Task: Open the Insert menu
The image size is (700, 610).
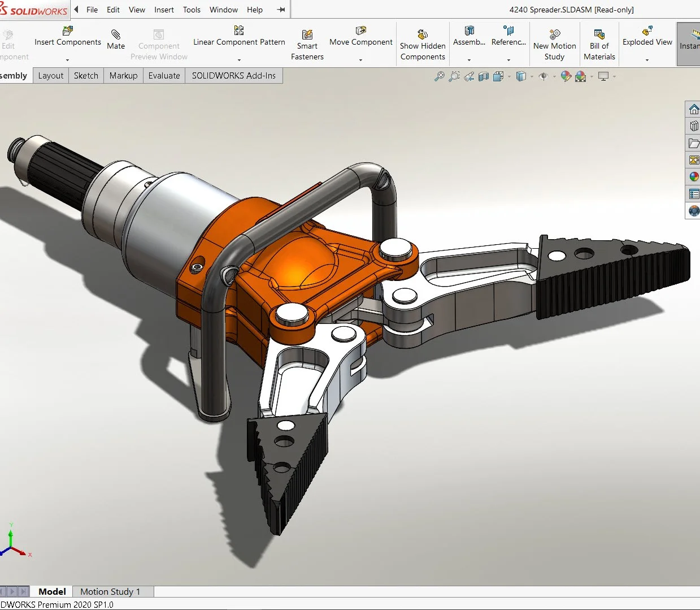Action: pyautogui.click(x=164, y=10)
